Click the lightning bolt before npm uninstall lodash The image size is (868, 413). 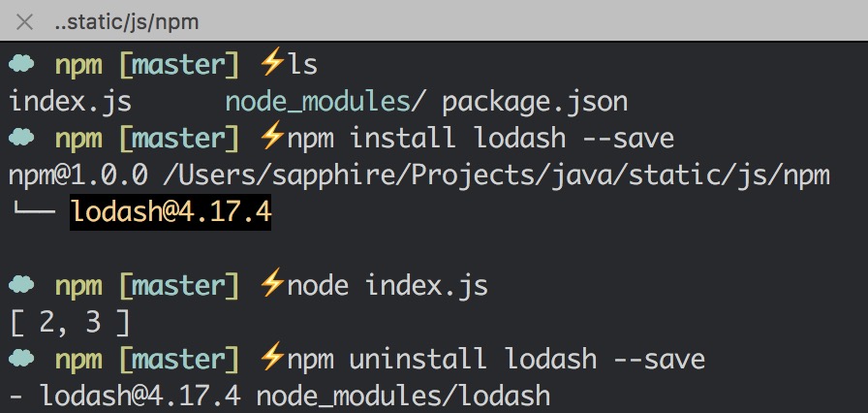point(272,357)
